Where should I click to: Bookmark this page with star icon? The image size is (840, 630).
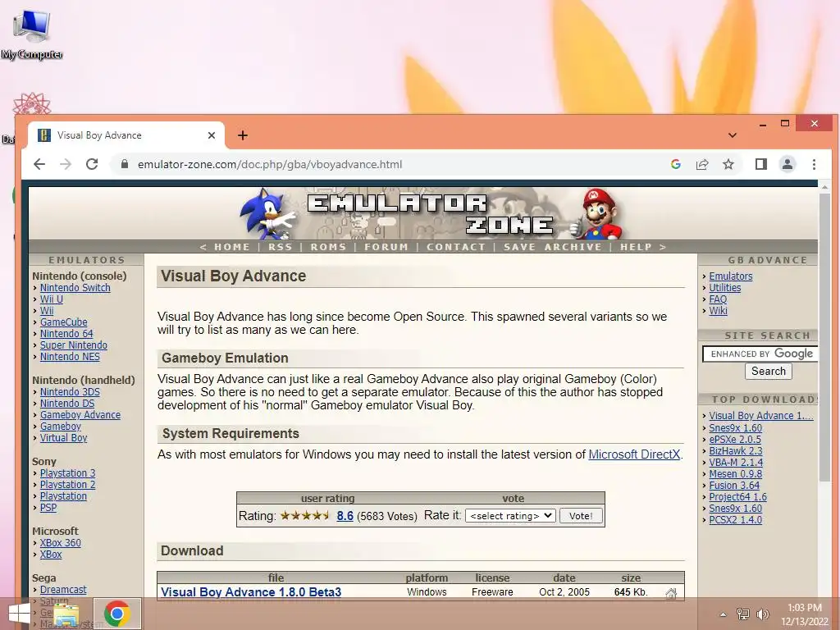click(x=728, y=164)
